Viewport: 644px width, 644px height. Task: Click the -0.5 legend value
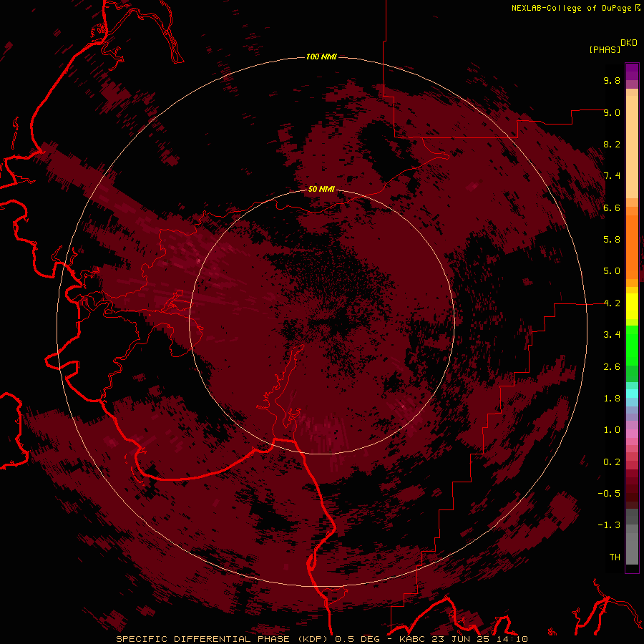(x=609, y=494)
